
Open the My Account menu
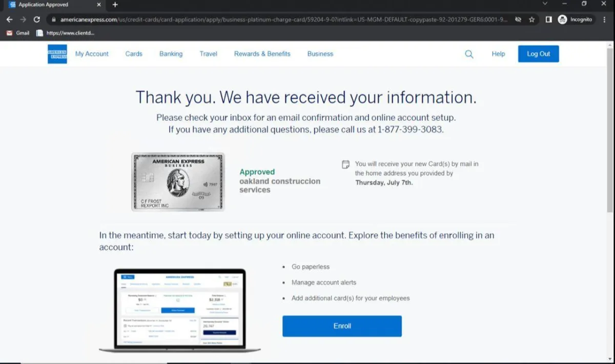(x=92, y=54)
